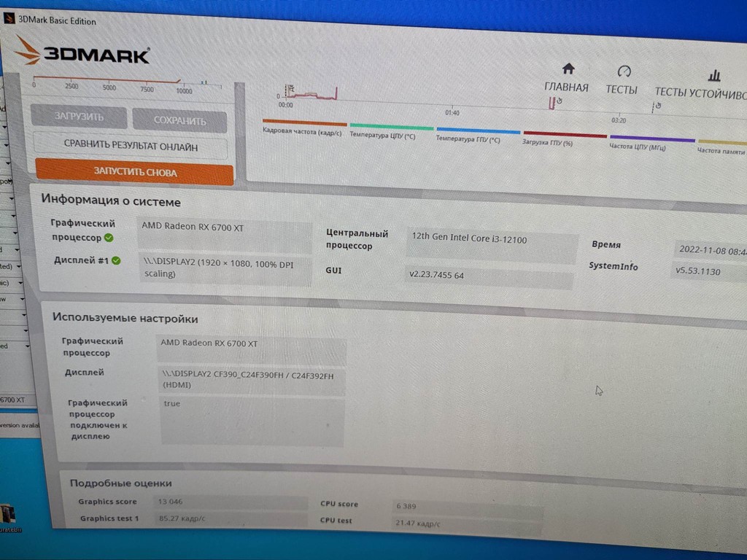Click the GUI version 'v2.23.7455 64'
747x560 pixels.
(489, 277)
